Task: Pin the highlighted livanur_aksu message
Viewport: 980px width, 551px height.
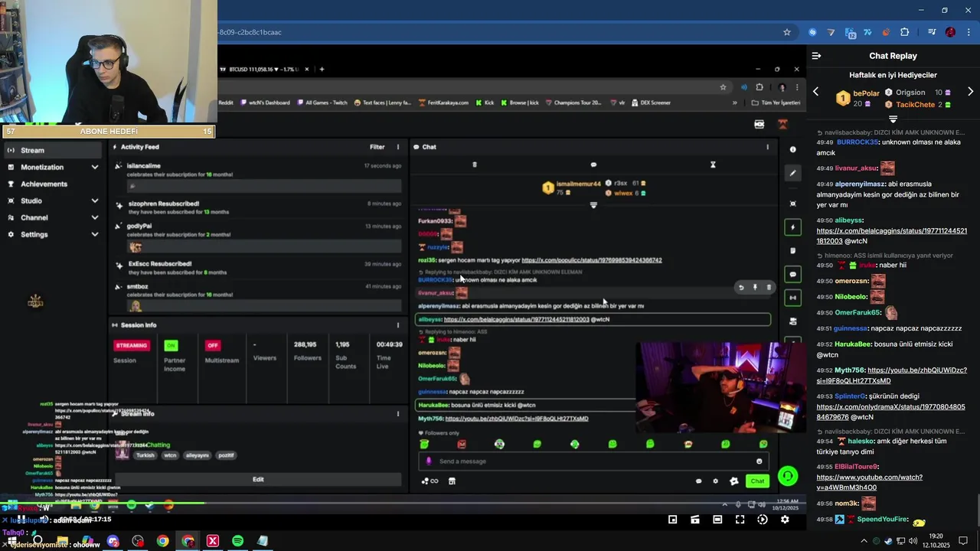Action: point(755,288)
